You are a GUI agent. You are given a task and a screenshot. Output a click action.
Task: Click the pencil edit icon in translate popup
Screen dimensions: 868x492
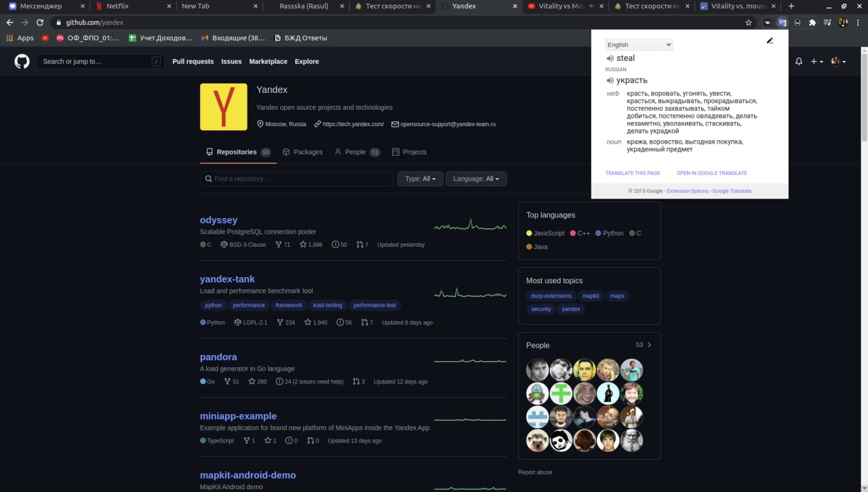point(770,41)
